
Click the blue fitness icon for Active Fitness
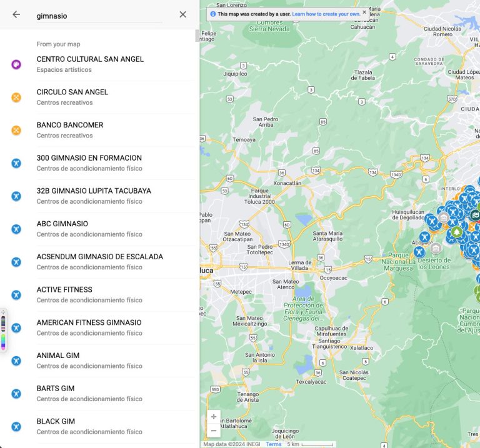coord(16,295)
